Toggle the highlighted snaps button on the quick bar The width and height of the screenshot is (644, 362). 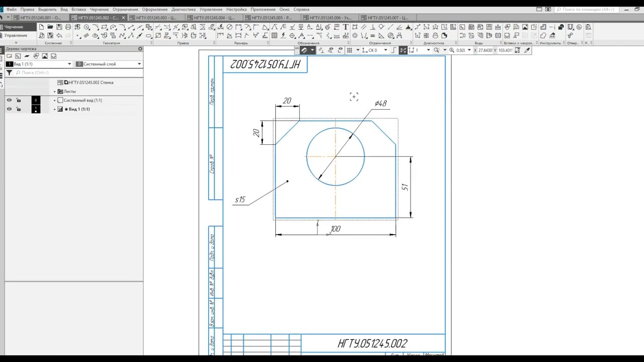pyautogui.click(x=403, y=50)
